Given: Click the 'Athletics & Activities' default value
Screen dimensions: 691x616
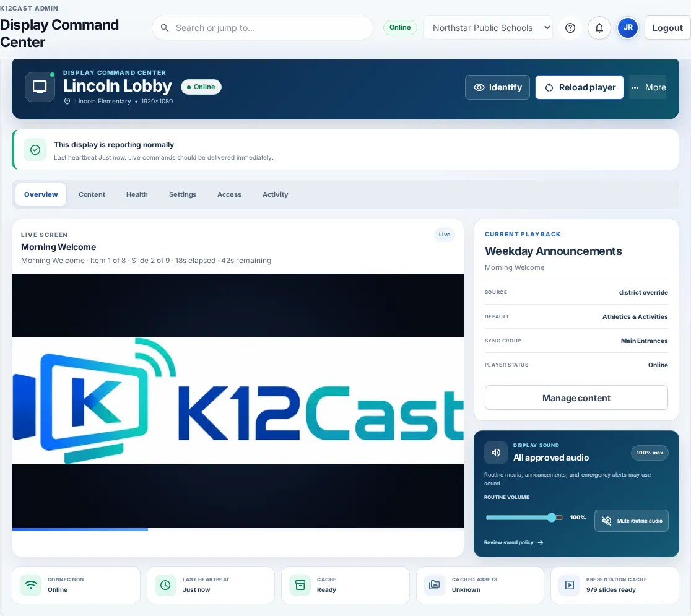Looking at the screenshot, I should coord(635,316).
